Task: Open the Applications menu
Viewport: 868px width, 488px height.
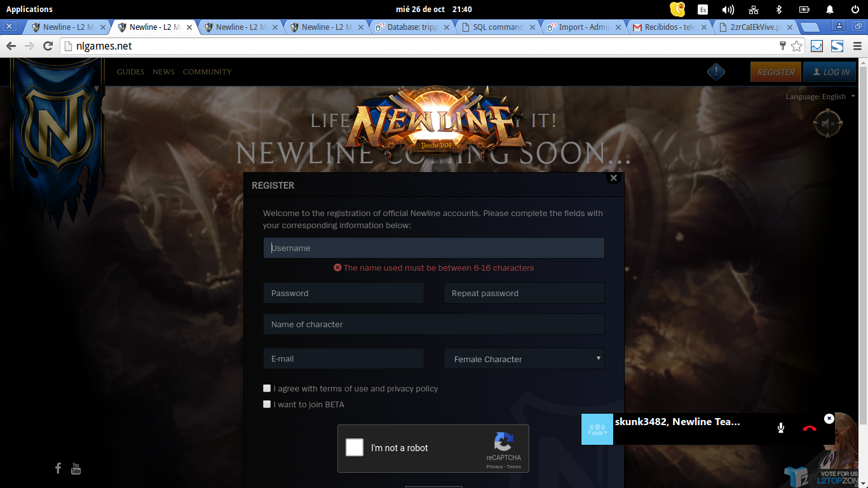Action: click(29, 9)
